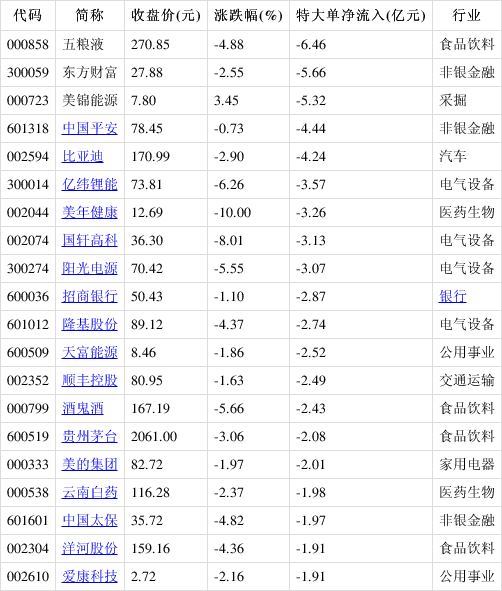The width and height of the screenshot is (502, 591).
Task: Select closing price 270.85
Action: (x=150, y=44)
